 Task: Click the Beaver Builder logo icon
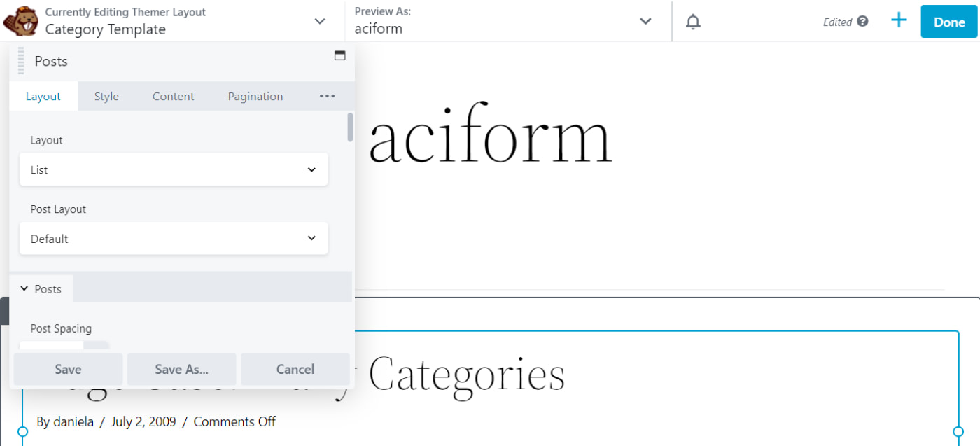(x=21, y=21)
